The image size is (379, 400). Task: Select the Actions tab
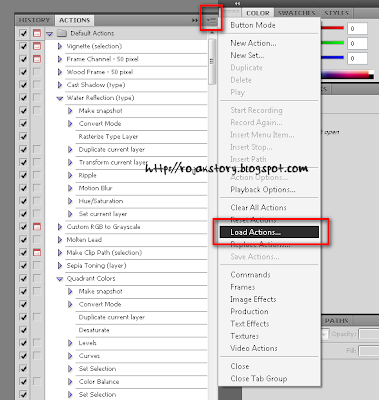click(75, 20)
